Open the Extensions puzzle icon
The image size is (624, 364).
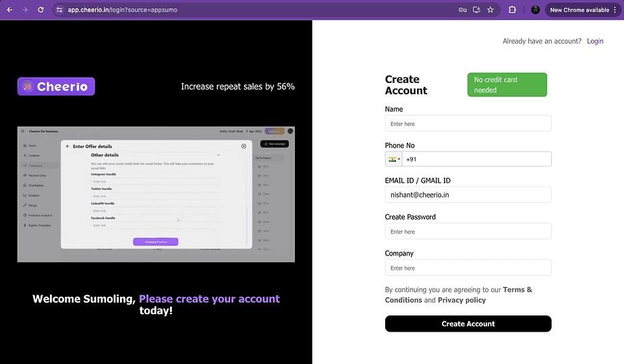pyautogui.click(x=512, y=10)
